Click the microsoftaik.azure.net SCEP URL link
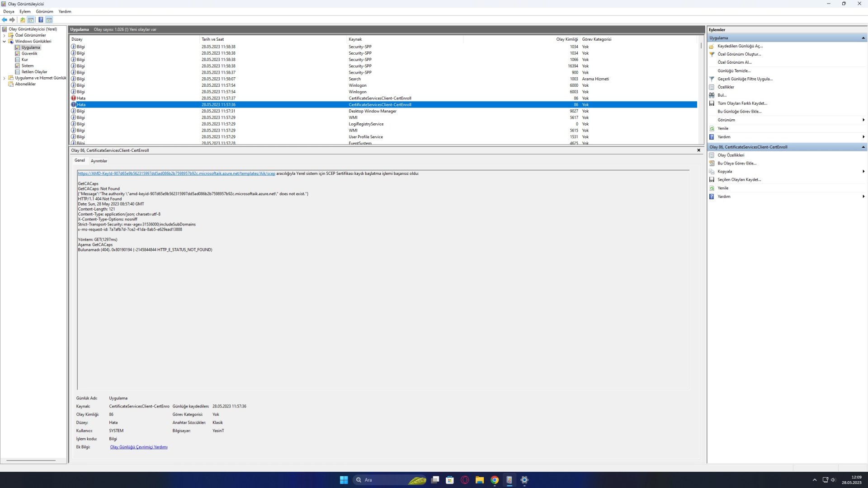Viewport: 868px width, 488px height. (x=176, y=174)
